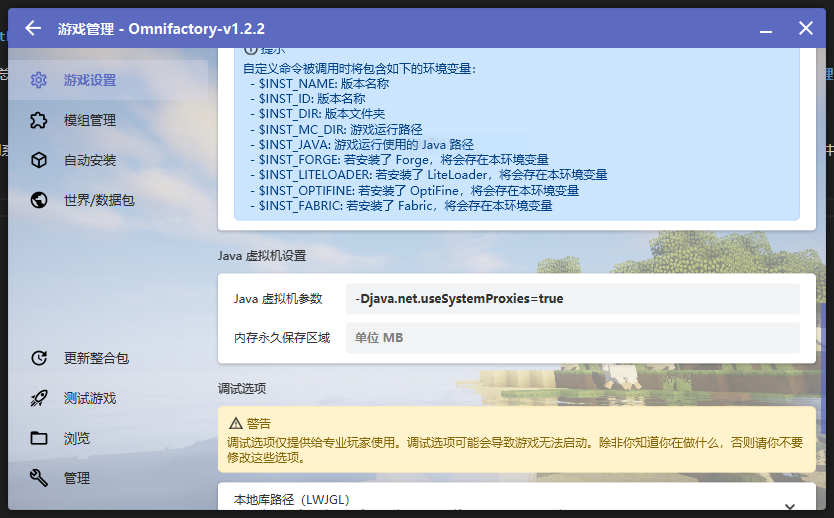Close the 游戏管理 window
This screenshot has height=518, width=834.
click(x=805, y=28)
